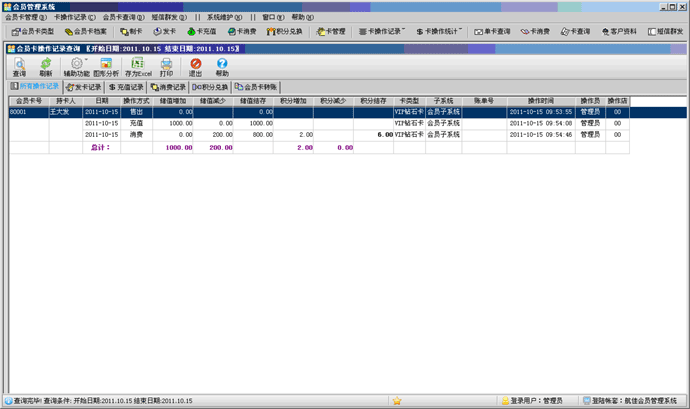Click 积分兑换 in the top toolbar
This screenshot has width=690, height=409.
point(283,31)
